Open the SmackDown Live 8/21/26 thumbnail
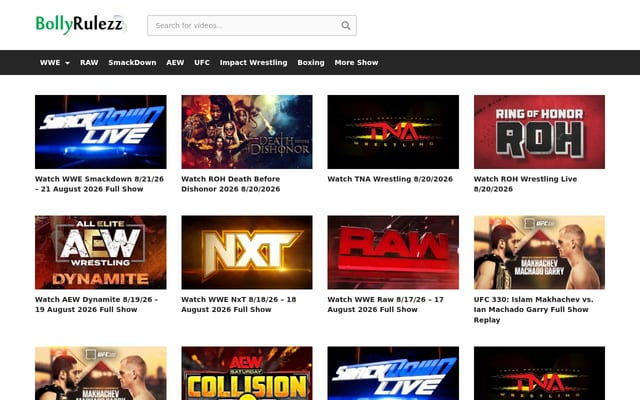This screenshot has width=640, height=400. pos(101,132)
